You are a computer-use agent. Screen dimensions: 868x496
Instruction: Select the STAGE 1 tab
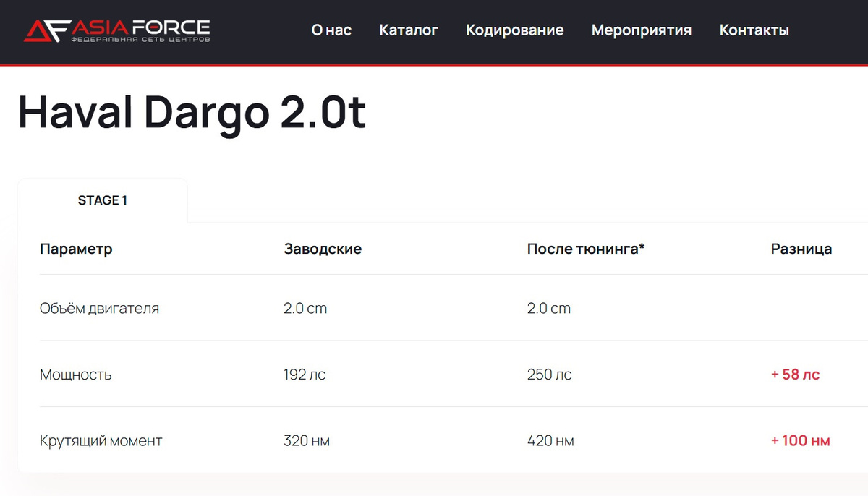103,200
